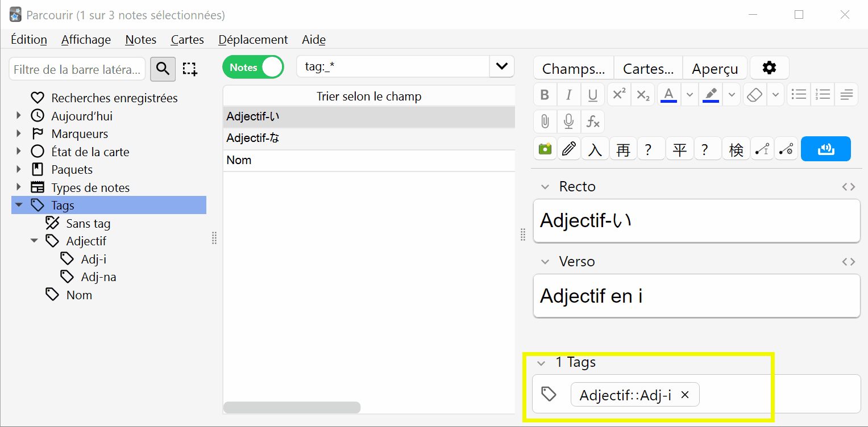Image resolution: width=868 pixels, height=427 pixels.
Task: Collapse the 1 Tags section
Action: point(541,362)
